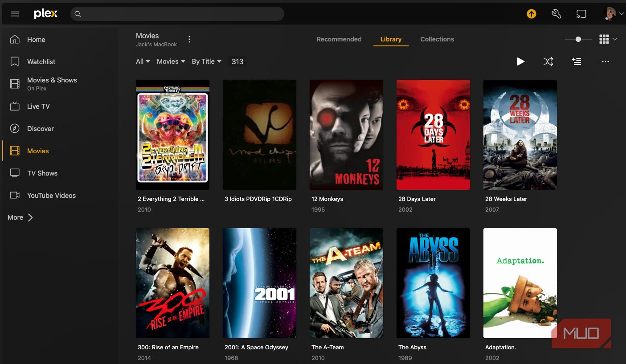
Task: Open the 12 Monkeys movie poster
Action: (x=346, y=135)
